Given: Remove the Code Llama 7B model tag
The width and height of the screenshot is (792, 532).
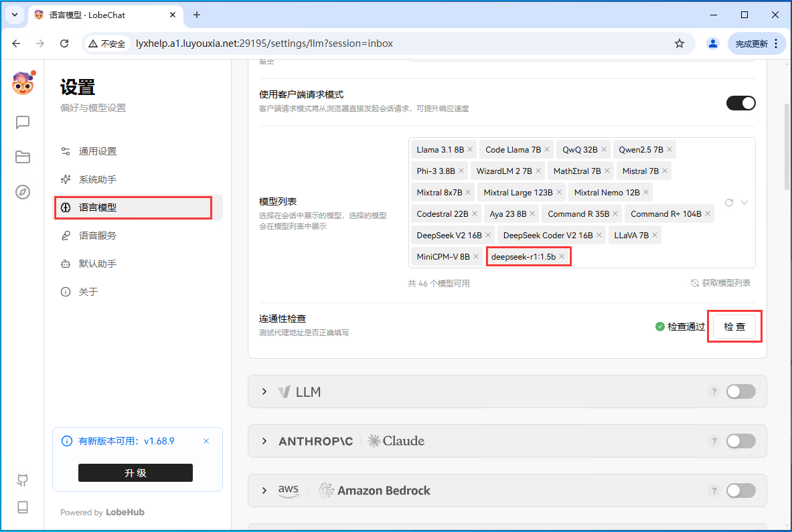Looking at the screenshot, I should click(x=546, y=149).
